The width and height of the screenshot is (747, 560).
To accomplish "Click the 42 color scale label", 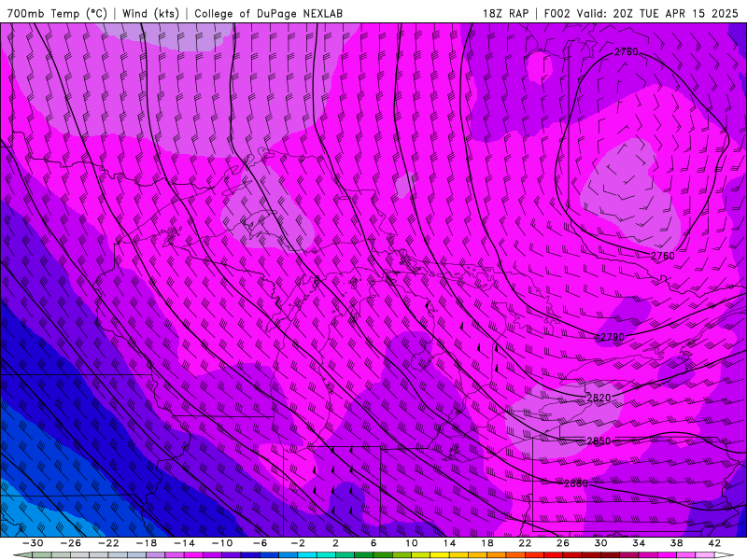I will [714, 543].
